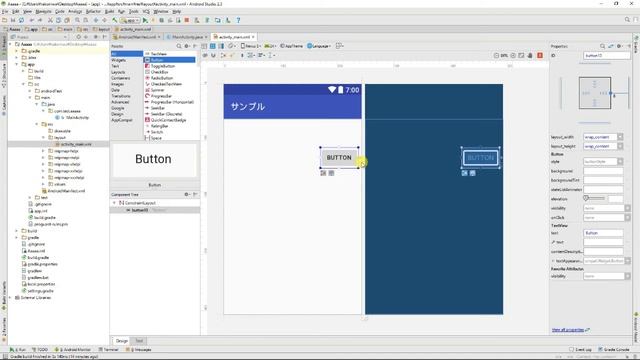Select the Layouts category in Palette
This screenshot has height=360, width=640.
point(118,72)
